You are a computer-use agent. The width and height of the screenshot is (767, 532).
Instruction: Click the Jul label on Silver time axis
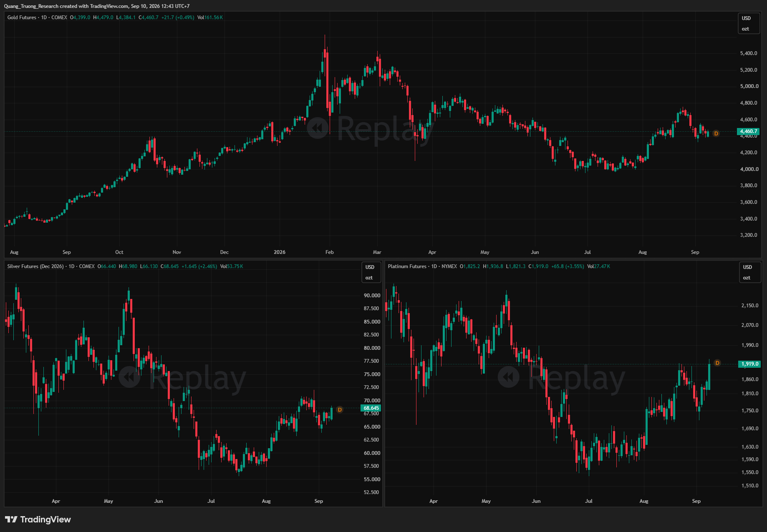pyautogui.click(x=211, y=501)
